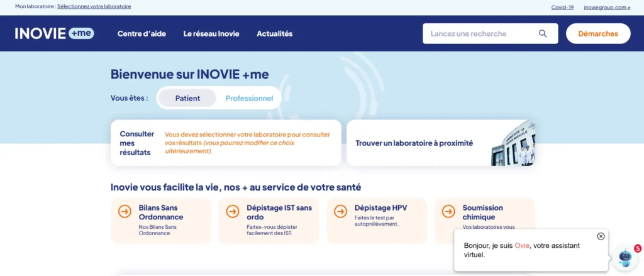The image size is (644, 276).
Task: Close the Ovie assistant message bubble
Action: [x=601, y=236]
